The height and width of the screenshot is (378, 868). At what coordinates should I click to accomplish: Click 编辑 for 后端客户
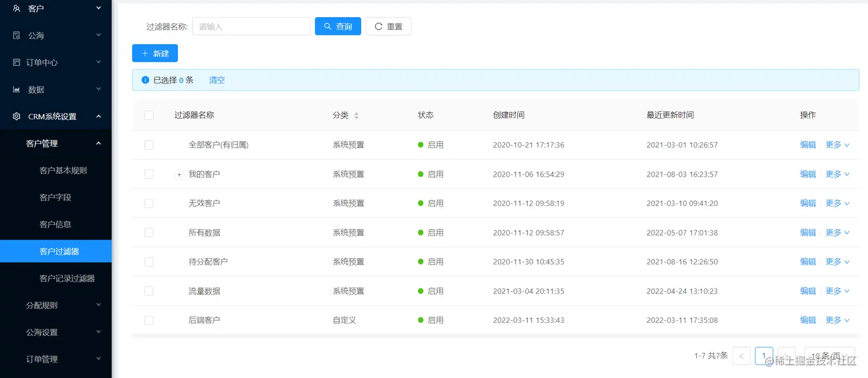click(x=808, y=320)
